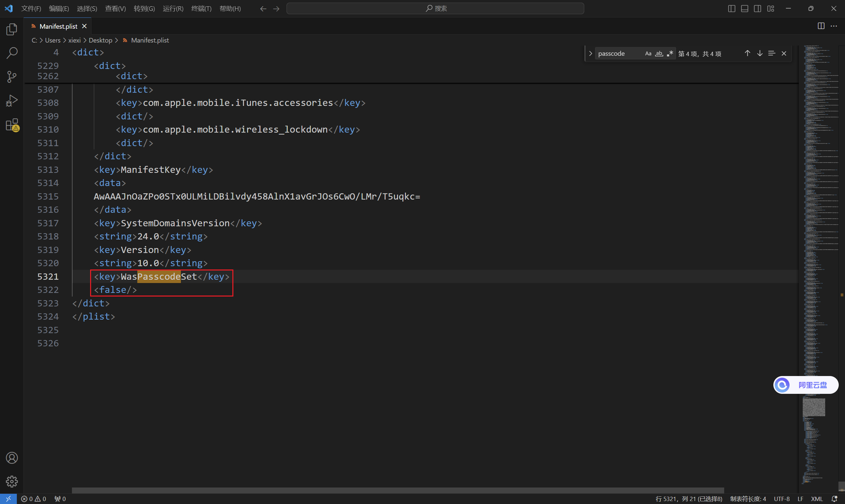Open the editor More Actions ellipsis

point(834,26)
